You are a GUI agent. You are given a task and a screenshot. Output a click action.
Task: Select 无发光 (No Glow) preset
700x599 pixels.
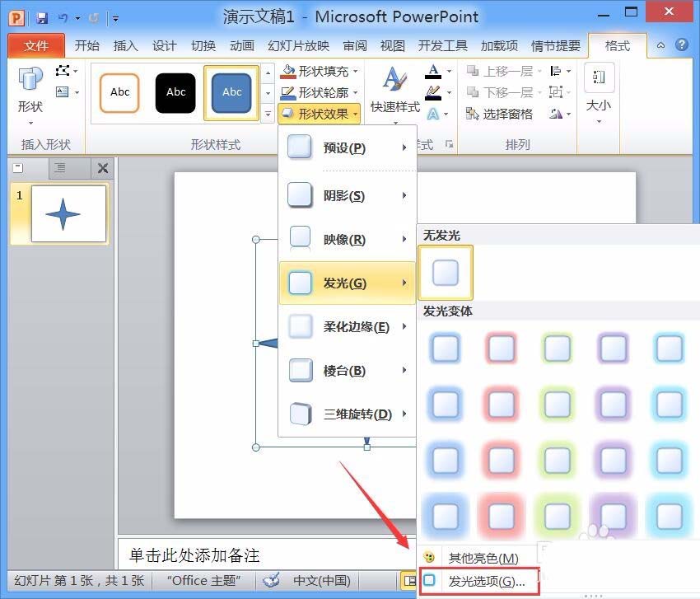point(446,272)
